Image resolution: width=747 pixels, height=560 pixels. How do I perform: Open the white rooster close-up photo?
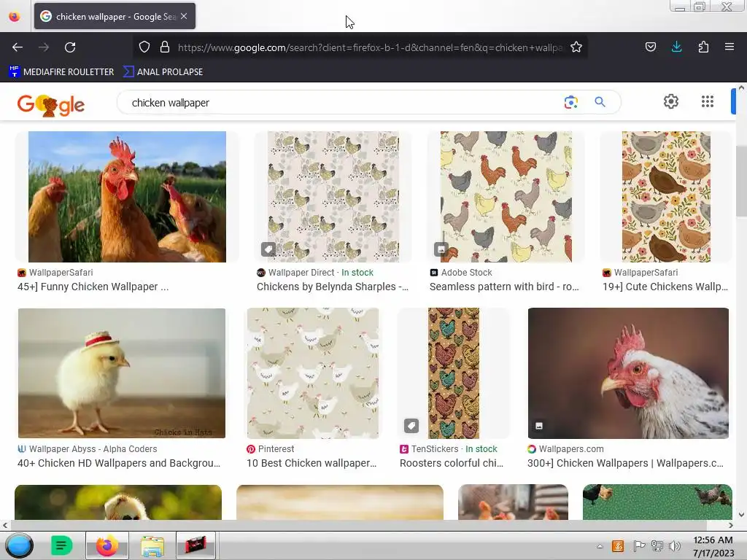click(628, 373)
